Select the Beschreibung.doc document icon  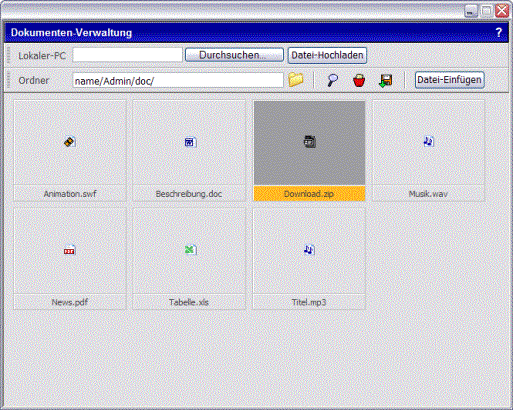[x=190, y=142]
